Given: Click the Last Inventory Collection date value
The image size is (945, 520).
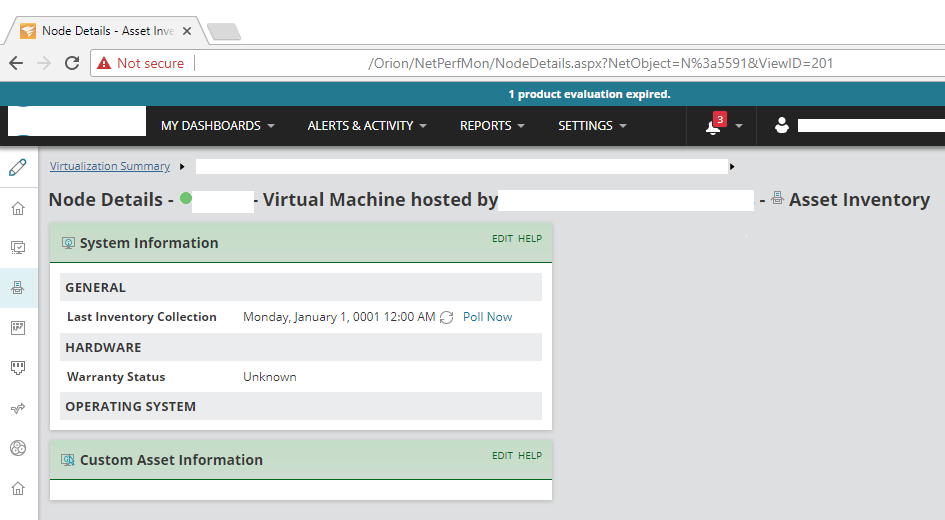Looking at the screenshot, I should point(339,317).
